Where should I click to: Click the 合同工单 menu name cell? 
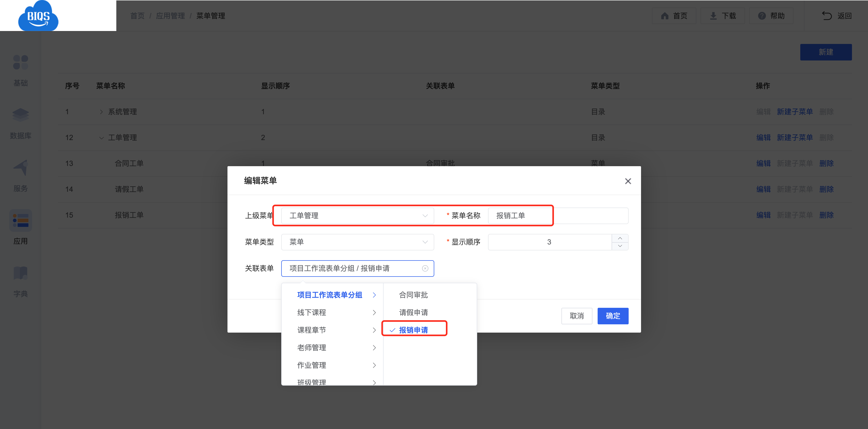(x=129, y=163)
